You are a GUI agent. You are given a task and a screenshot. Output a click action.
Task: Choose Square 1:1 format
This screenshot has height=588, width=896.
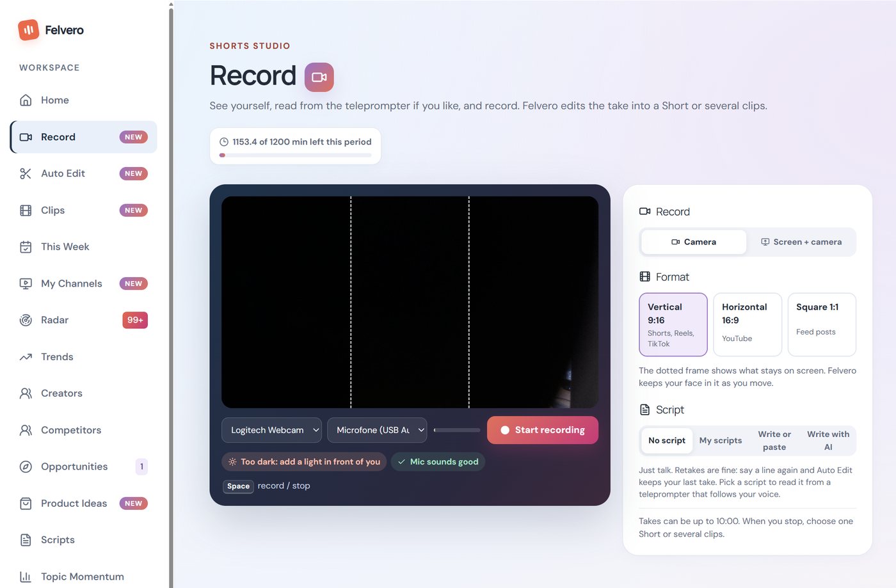[x=822, y=324]
